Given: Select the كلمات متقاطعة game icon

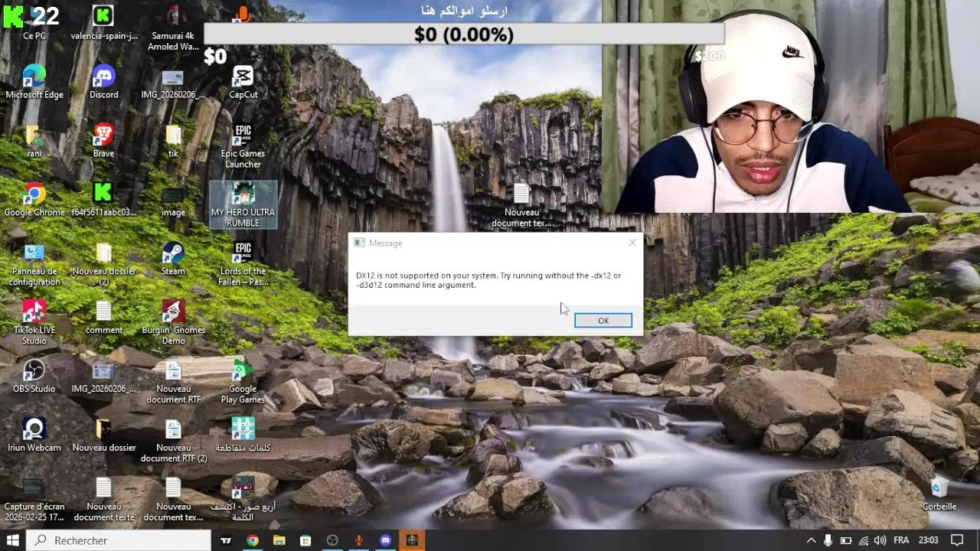Looking at the screenshot, I should (243, 435).
